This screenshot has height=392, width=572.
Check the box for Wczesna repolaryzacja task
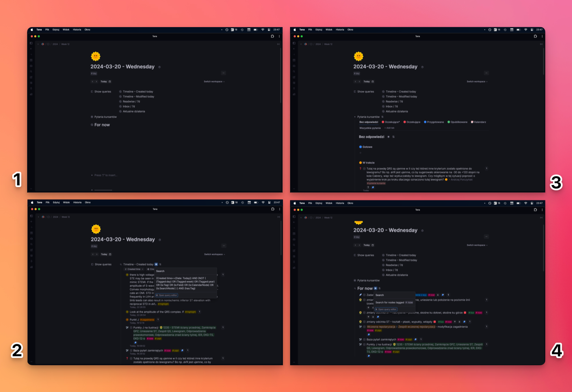[x=364, y=327]
